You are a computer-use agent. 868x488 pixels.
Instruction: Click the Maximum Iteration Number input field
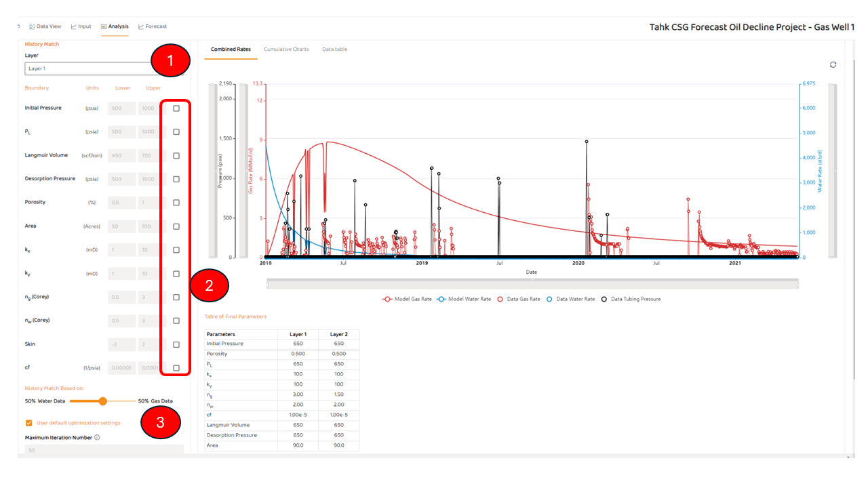click(x=104, y=450)
